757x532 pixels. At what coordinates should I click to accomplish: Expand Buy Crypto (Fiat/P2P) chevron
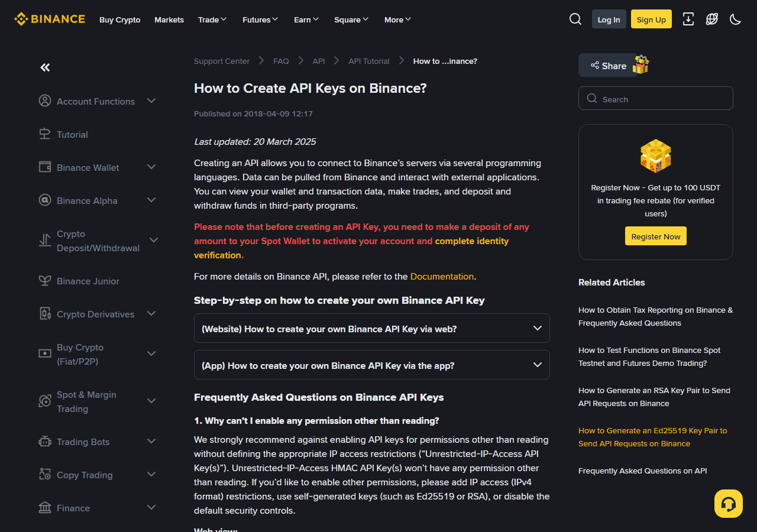[151, 353]
